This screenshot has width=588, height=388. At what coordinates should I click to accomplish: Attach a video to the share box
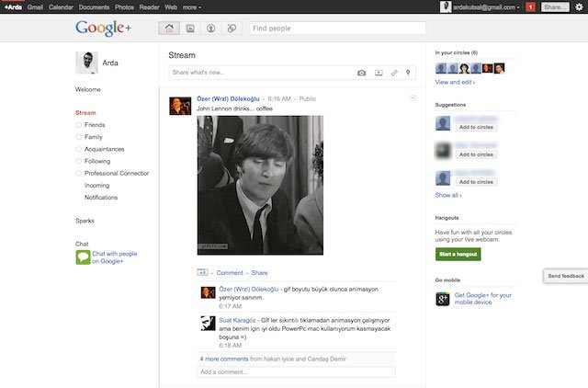point(378,72)
